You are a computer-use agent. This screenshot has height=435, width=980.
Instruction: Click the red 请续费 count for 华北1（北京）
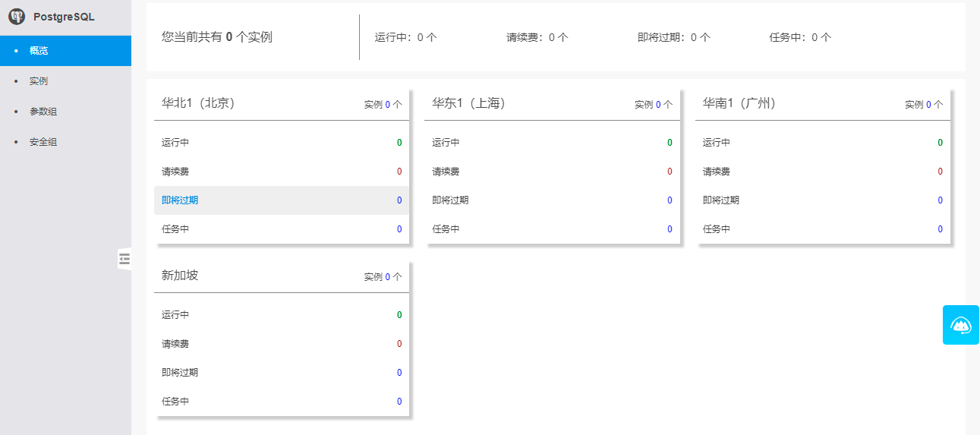pyautogui.click(x=399, y=172)
